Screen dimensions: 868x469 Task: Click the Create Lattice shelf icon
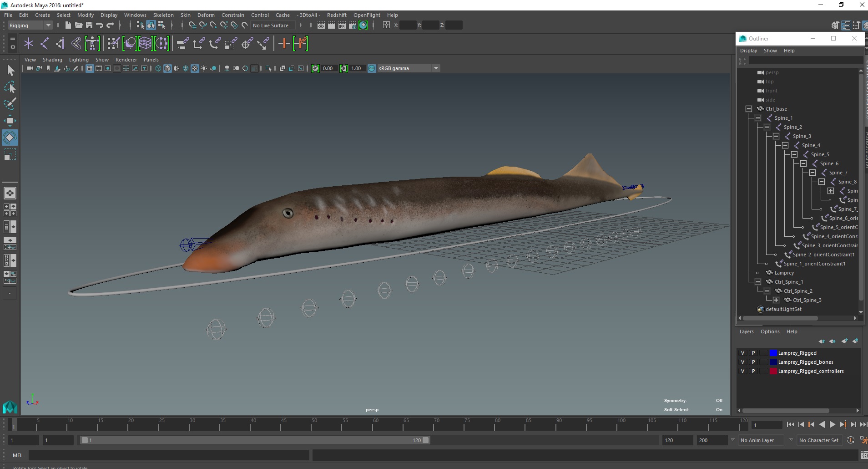coord(145,44)
